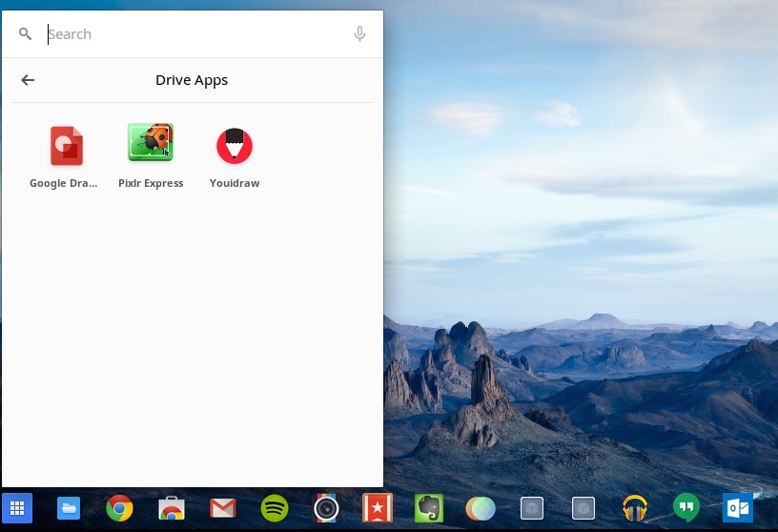The width and height of the screenshot is (778, 532).
Task: Click the magnifying glass search icon
Action: (26, 34)
